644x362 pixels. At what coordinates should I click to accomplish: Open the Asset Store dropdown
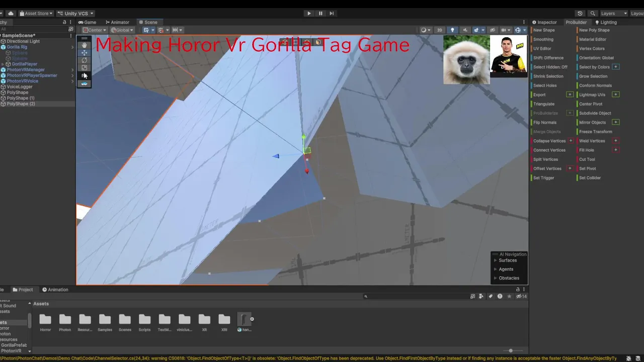tap(36, 14)
